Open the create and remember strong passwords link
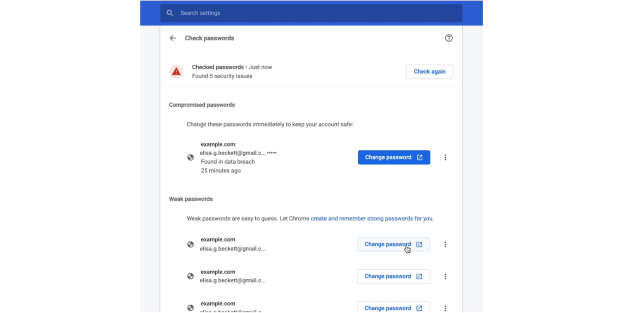This screenshot has height=313, width=644. pos(371,218)
